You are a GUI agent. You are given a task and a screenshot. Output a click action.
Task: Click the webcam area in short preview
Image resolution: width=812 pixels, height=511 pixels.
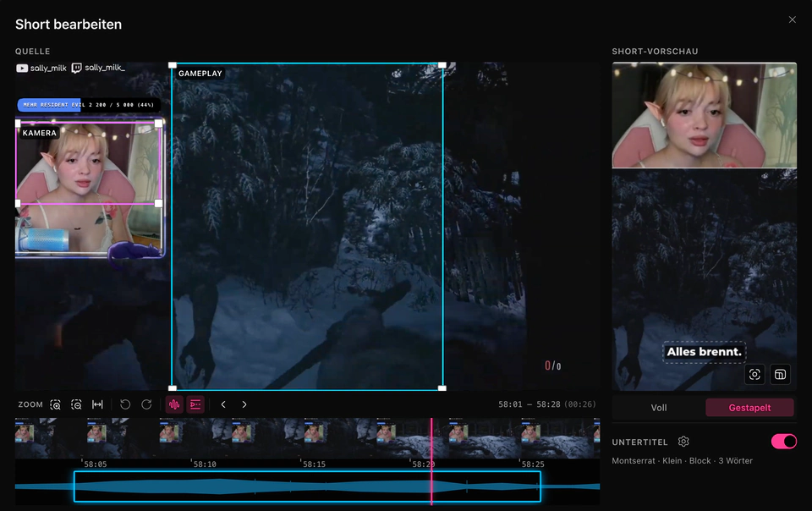[705, 115]
